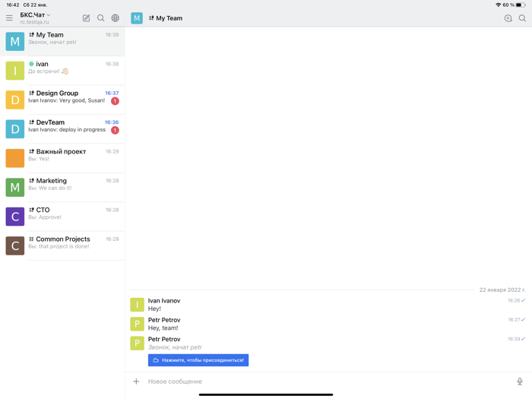The height and width of the screenshot is (399, 532).
Task: Expand the БКС.Чат workspace dropdown
Action: [35, 15]
